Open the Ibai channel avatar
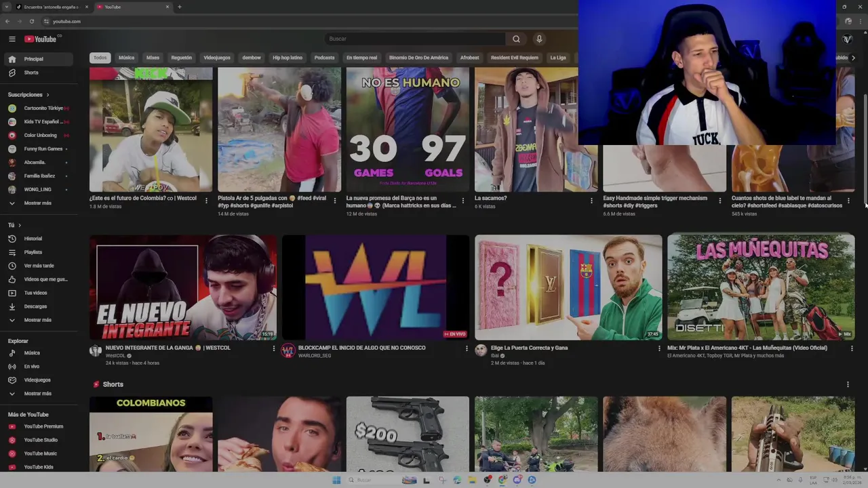This screenshot has width=868, height=488. click(481, 350)
